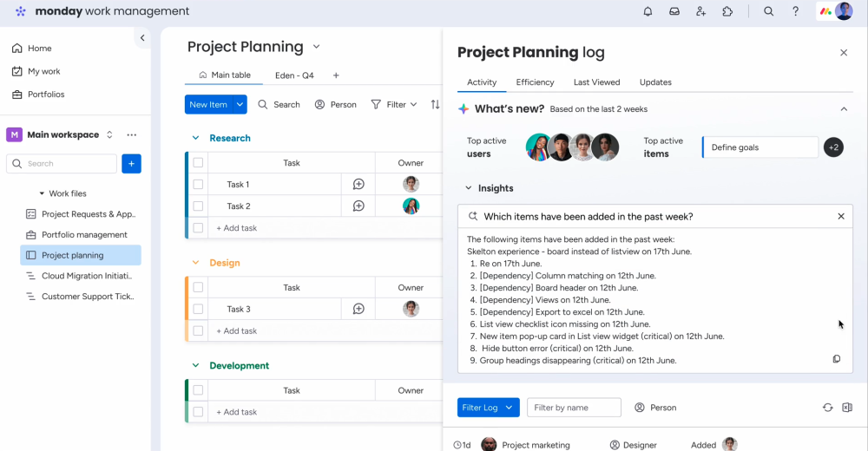Click Search in the board toolbar
Viewport: 868px width, 451px height.
click(x=279, y=104)
